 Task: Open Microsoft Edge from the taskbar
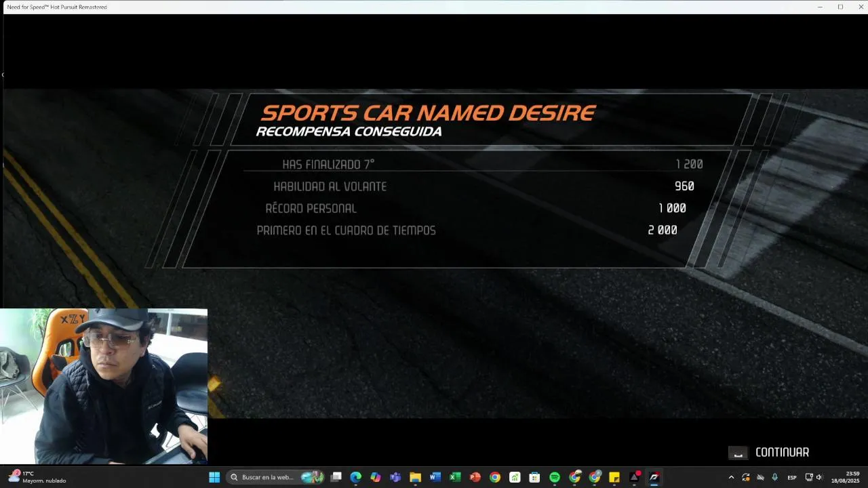click(355, 477)
